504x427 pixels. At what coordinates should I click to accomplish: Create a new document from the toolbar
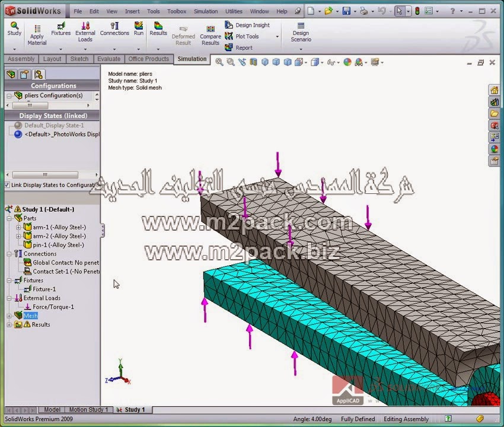pos(311,11)
